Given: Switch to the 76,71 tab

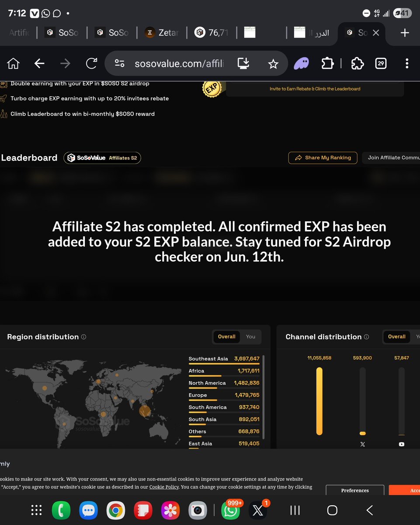Looking at the screenshot, I should (x=212, y=32).
